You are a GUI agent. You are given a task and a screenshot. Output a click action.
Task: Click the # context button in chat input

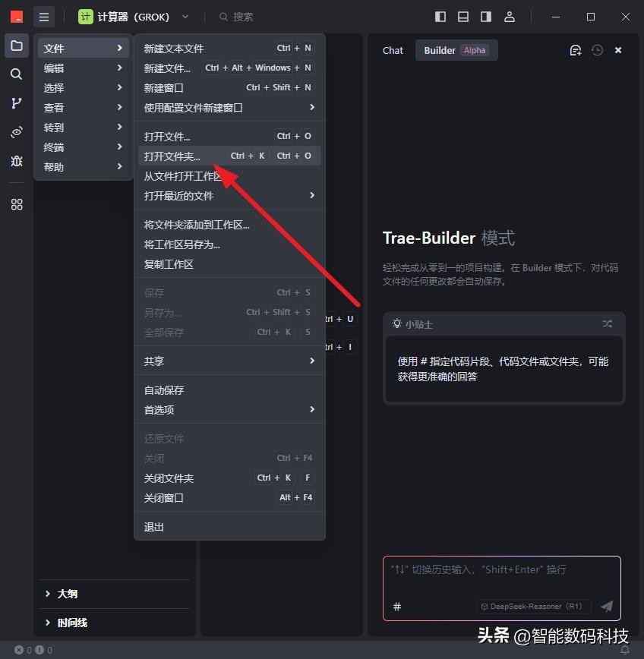pyautogui.click(x=396, y=606)
